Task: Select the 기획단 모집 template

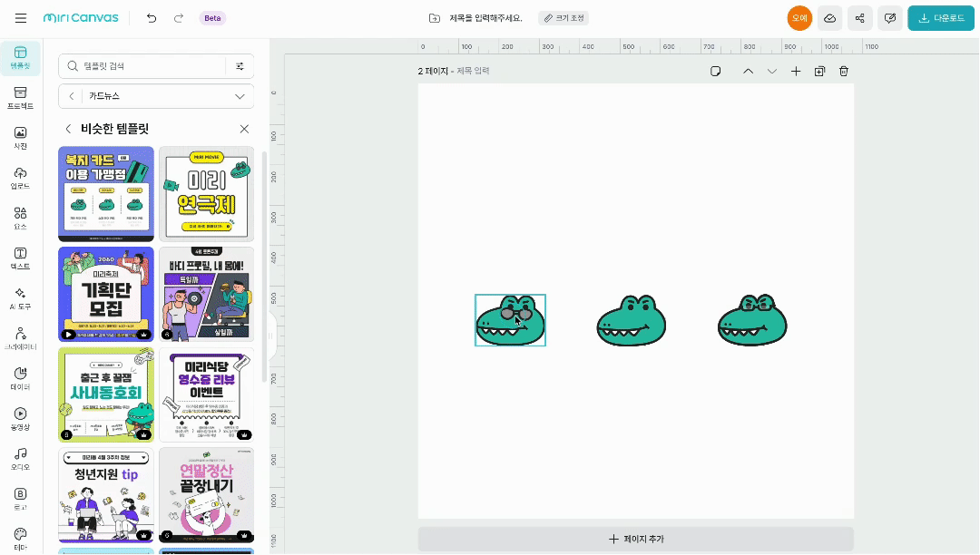Action: (x=105, y=294)
